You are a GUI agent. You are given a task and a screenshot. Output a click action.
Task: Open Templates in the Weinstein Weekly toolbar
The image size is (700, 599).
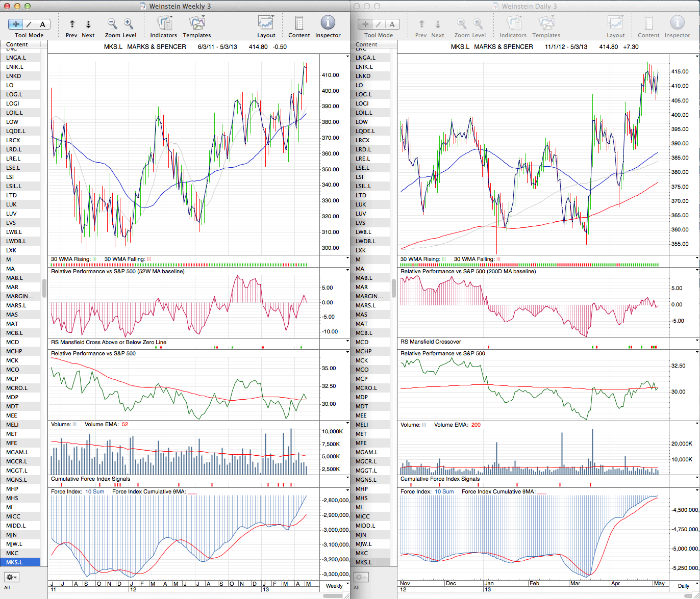[x=196, y=23]
